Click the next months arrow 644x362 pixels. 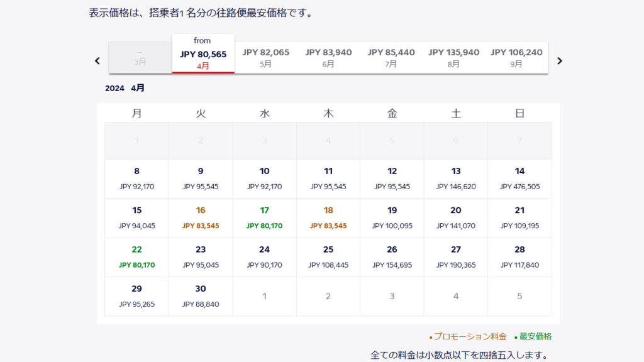[560, 61]
